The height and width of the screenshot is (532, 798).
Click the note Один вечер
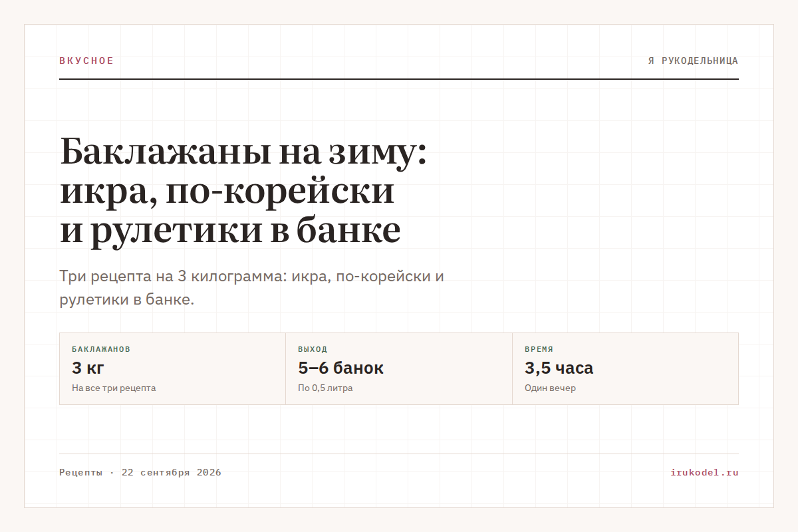click(550, 388)
